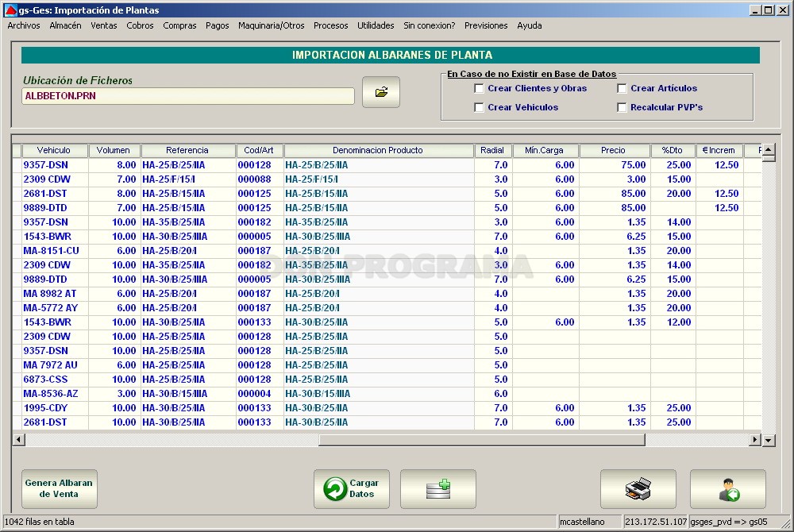The image size is (794, 532).
Task: Open the Almacén menu
Action: point(65,25)
